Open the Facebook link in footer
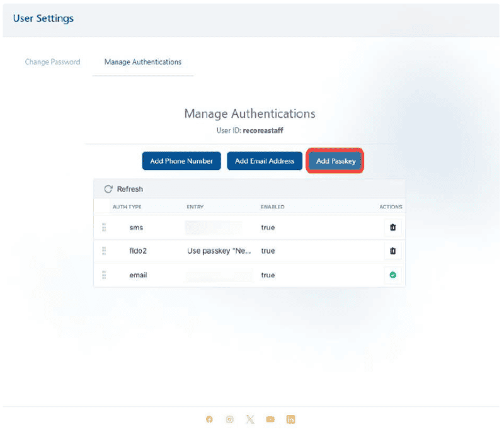504x432 pixels. (x=209, y=419)
